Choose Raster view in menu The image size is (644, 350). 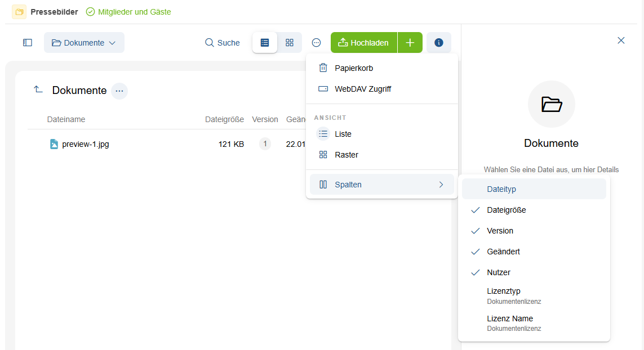click(x=346, y=155)
